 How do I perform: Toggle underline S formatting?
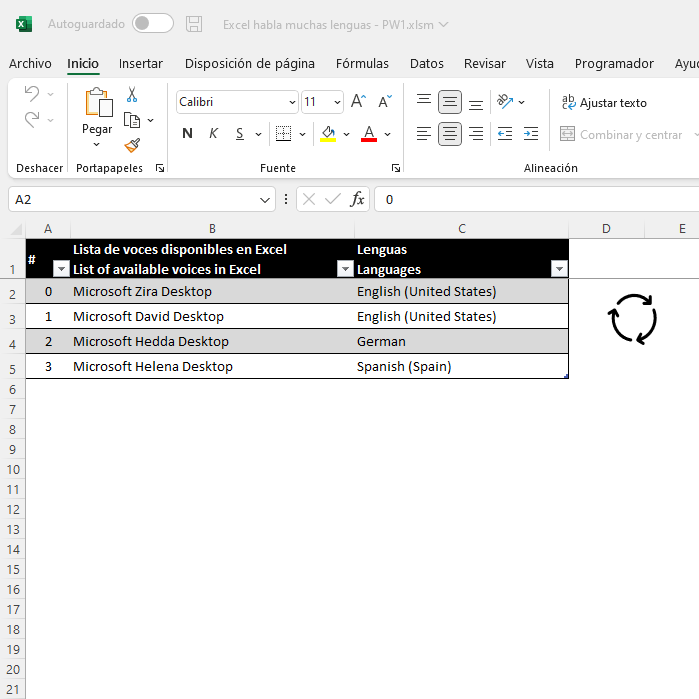240,134
